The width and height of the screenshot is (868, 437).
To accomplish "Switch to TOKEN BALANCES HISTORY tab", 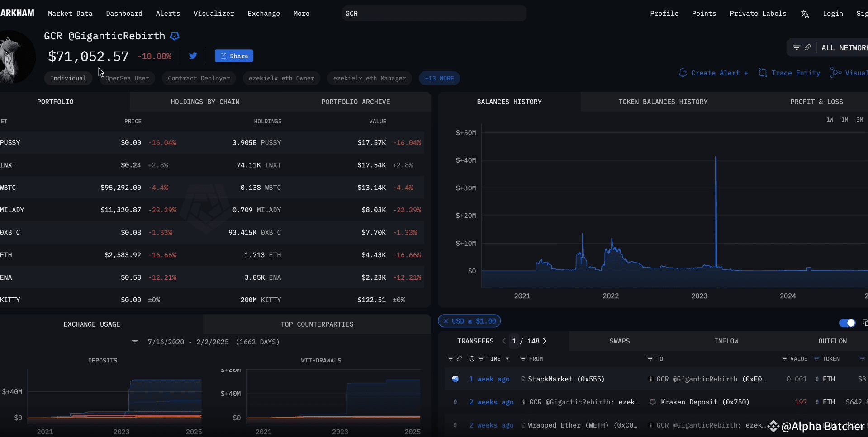I will (x=663, y=102).
